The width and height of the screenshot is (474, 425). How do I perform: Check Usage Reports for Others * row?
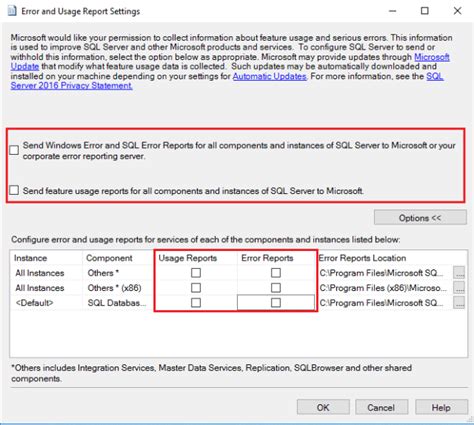(x=196, y=273)
